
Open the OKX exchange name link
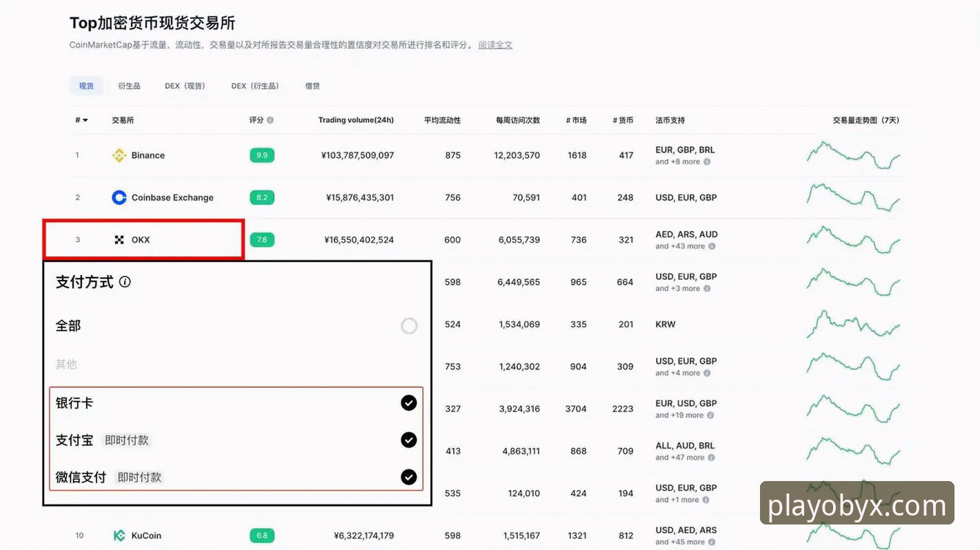point(141,240)
